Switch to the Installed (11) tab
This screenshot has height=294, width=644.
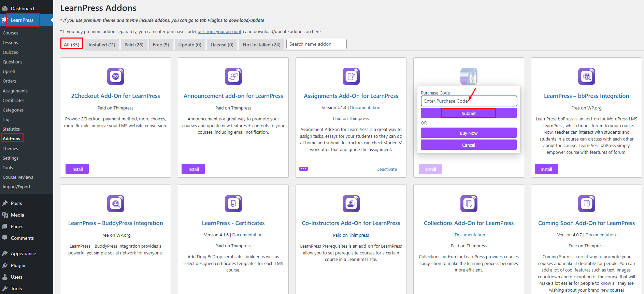pos(102,45)
